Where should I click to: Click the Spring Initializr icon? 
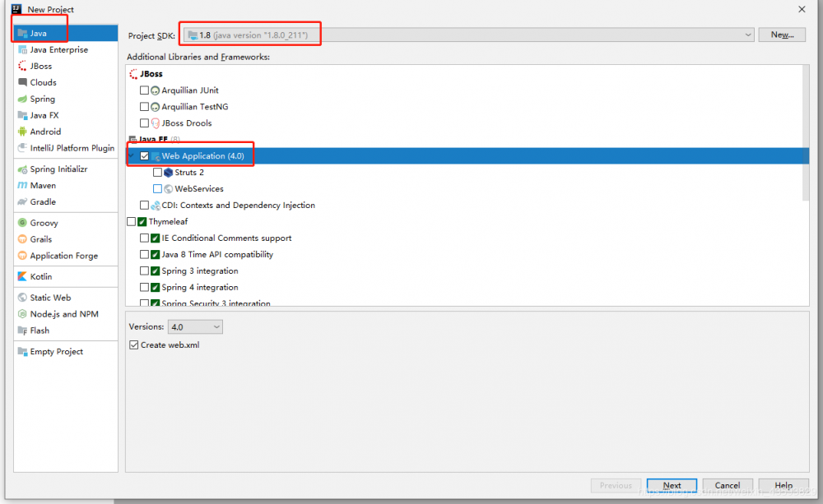tap(22, 169)
